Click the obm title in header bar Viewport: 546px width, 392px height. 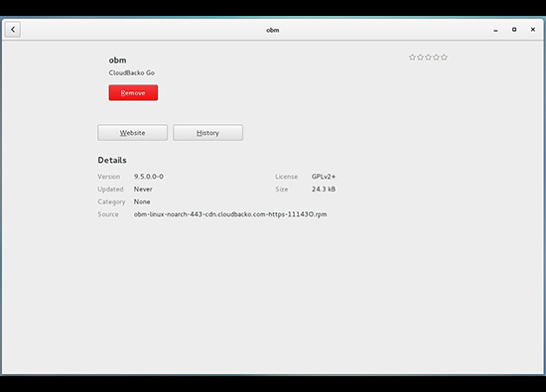[273, 30]
